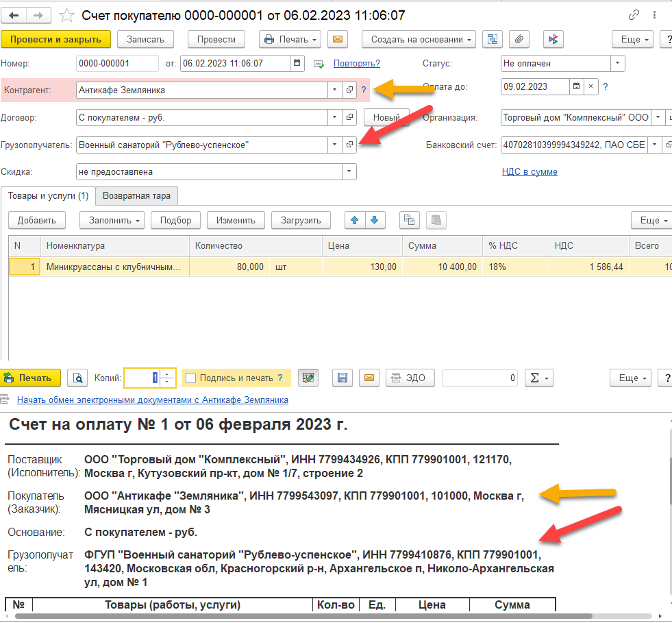Open calendar for Оплата до date

(x=576, y=86)
